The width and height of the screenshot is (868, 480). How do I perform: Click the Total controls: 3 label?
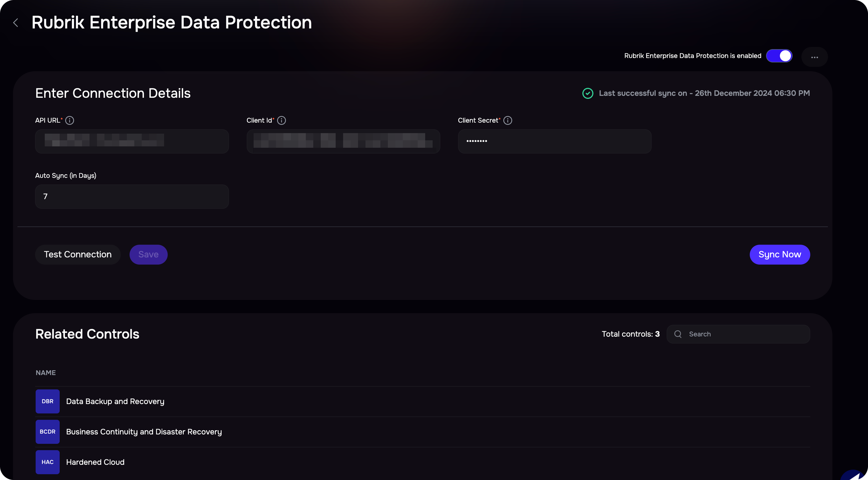point(631,334)
